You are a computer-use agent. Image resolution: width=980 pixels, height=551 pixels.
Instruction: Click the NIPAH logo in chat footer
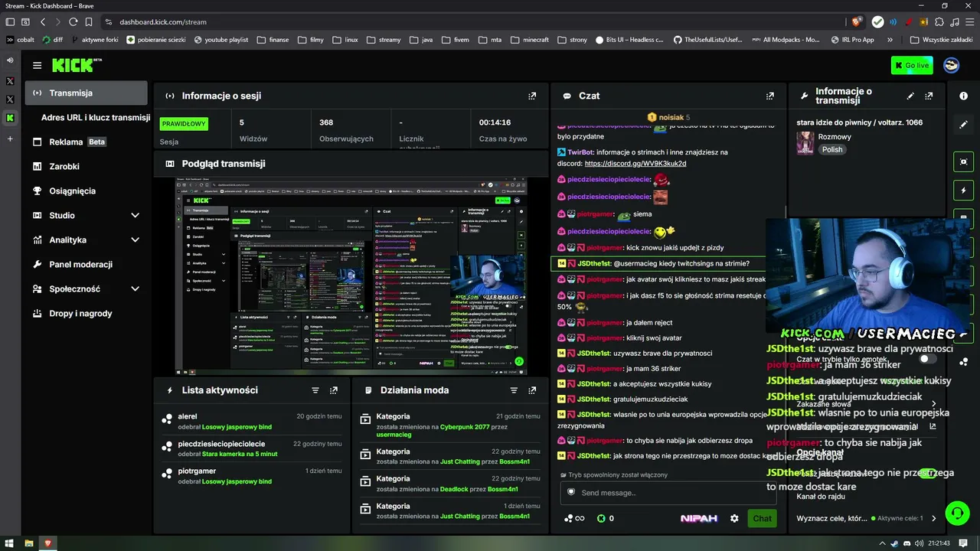click(x=699, y=518)
